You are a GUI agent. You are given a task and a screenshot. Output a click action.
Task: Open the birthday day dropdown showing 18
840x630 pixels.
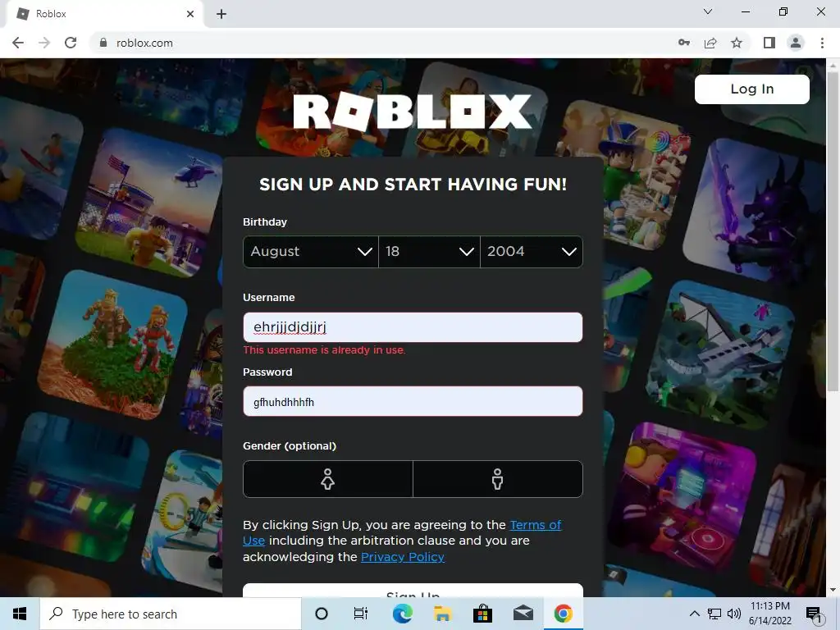coord(429,251)
